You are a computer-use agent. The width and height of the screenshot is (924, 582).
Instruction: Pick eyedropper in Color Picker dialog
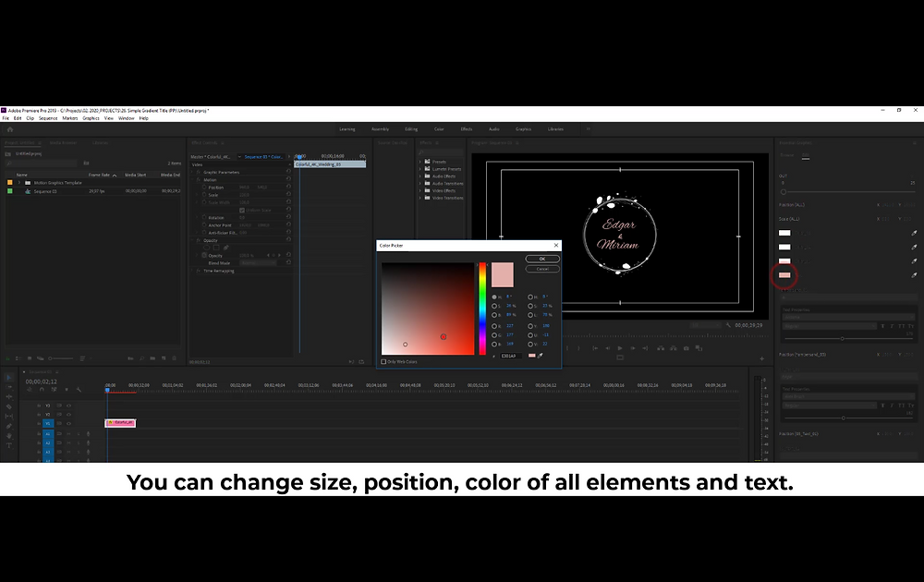coord(541,356)
